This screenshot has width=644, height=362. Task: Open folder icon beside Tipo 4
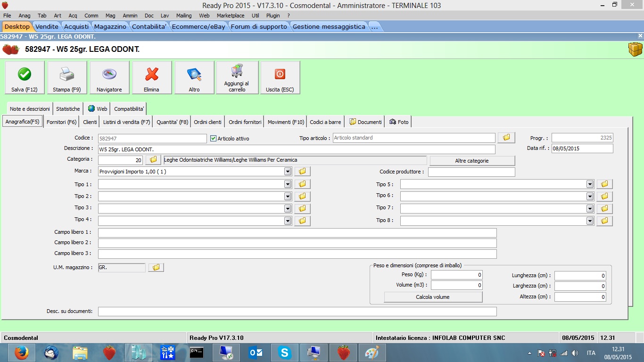(302, 220)
